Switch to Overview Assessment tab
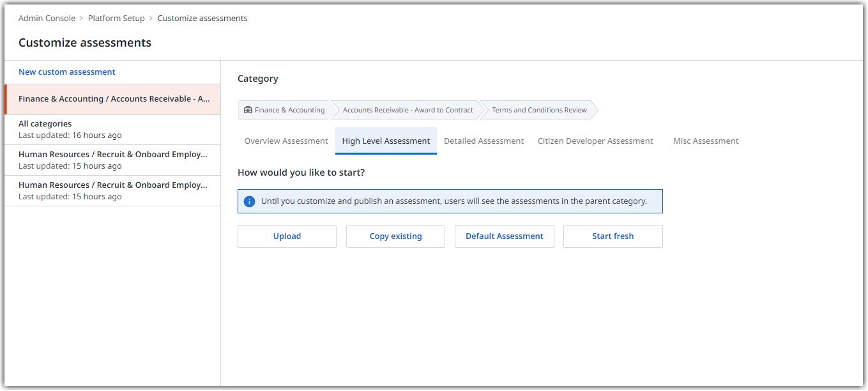Image resolution: width=868 pixels, height=391 pixels. pos(286,141)
